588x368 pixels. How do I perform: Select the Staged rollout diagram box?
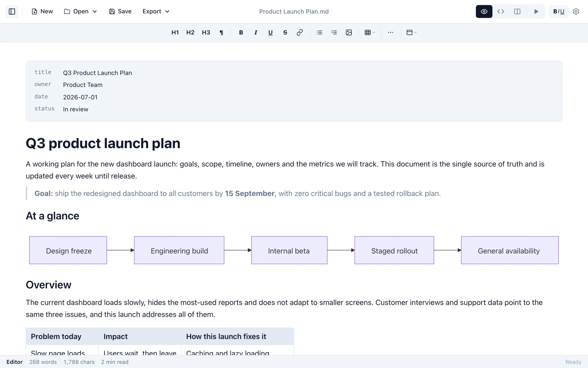click(x=394, y=250)
